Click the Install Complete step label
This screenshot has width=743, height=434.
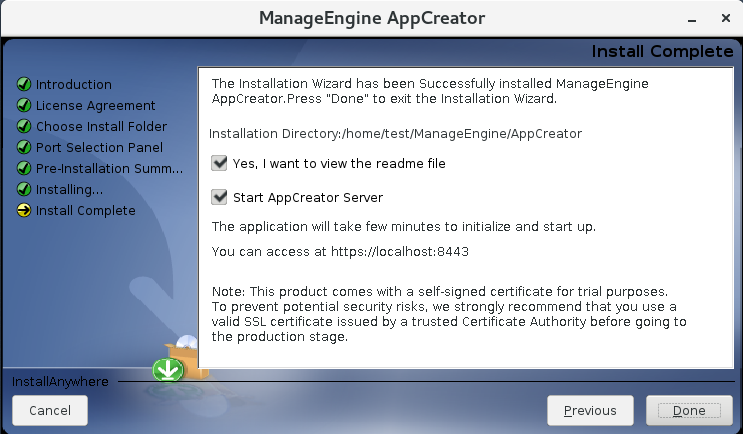tap(86, 210)
